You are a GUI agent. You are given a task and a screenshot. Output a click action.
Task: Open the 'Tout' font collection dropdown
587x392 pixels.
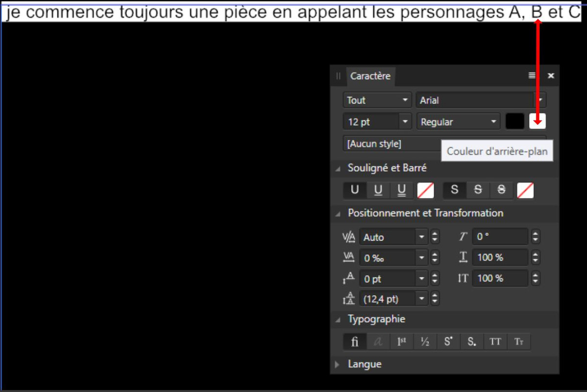point(377,100)
